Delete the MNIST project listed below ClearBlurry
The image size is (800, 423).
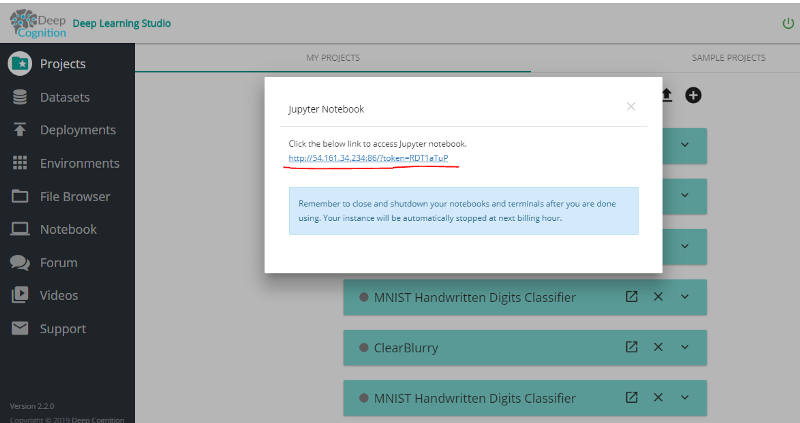click(658, 397)
